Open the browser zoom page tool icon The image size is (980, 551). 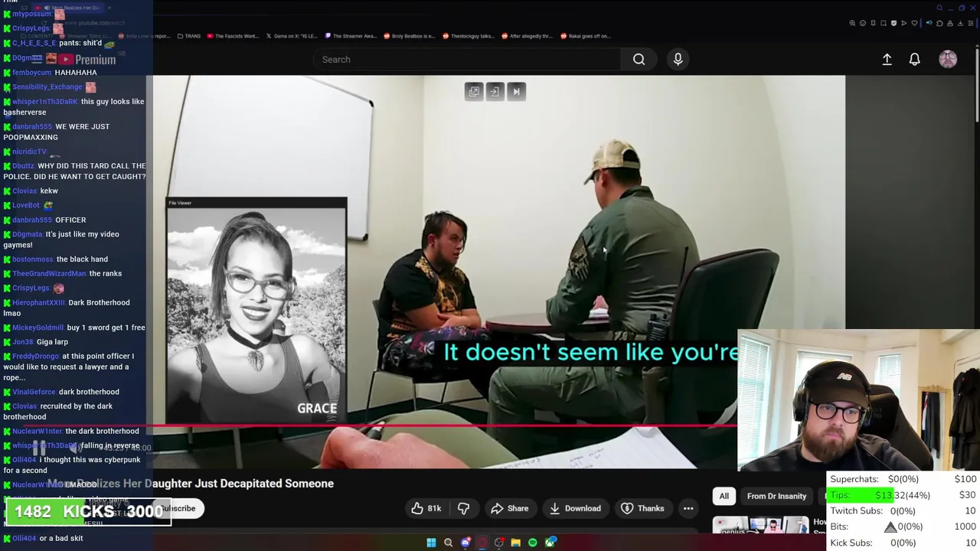pos(852,23)
